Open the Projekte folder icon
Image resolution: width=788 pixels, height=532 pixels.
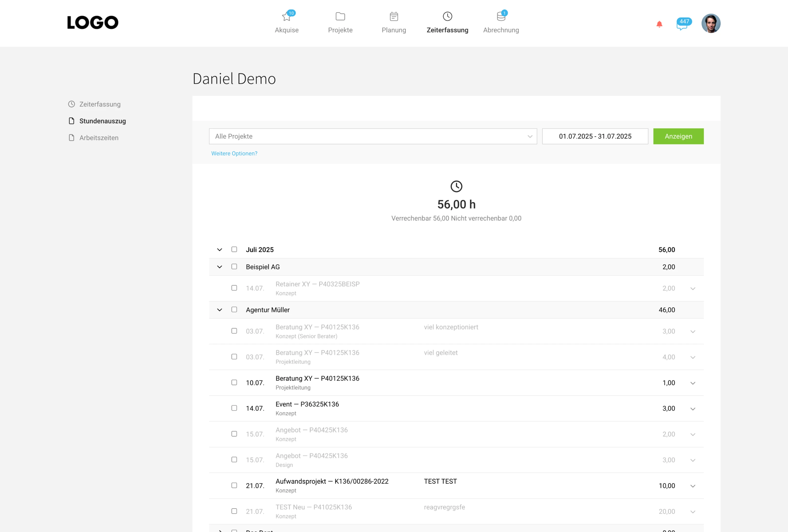click(340, 17)
